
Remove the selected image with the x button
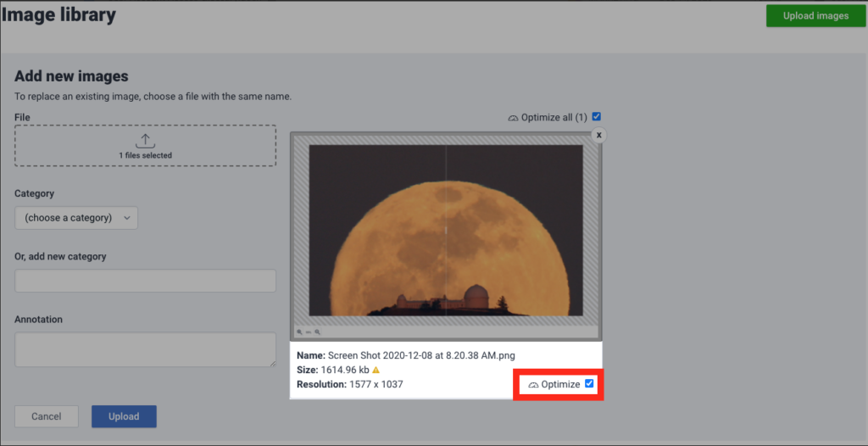pos(598,135)
